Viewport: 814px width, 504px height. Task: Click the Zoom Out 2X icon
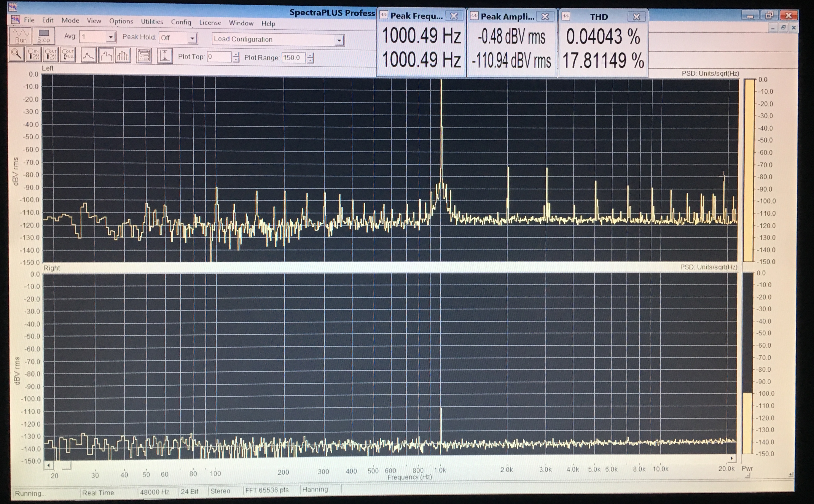click(51, 54)
